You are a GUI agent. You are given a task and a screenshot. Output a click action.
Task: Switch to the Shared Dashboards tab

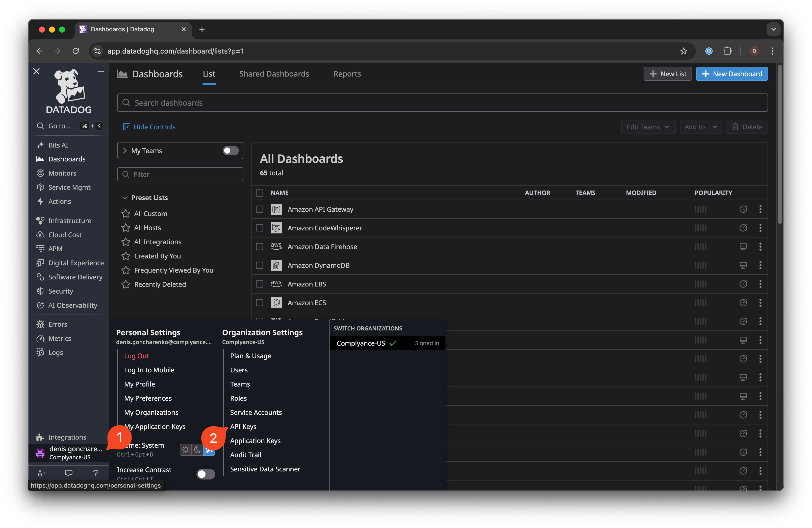(x=274, y=74)
